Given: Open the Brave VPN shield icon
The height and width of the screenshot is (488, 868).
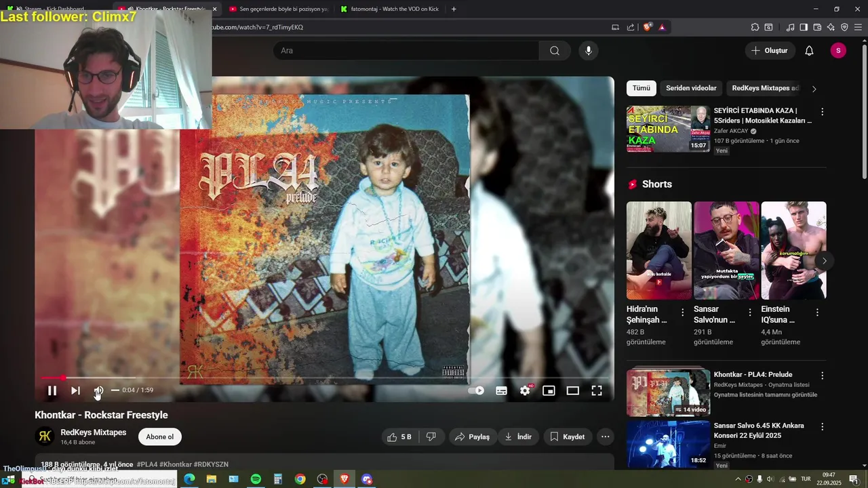Looking at the screenshot, I should click(844, 27).
